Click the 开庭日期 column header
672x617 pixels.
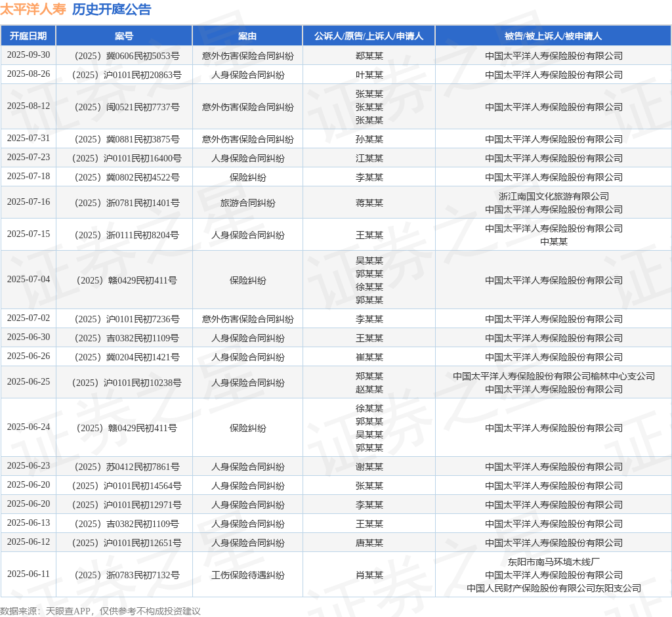click(28, 35)
